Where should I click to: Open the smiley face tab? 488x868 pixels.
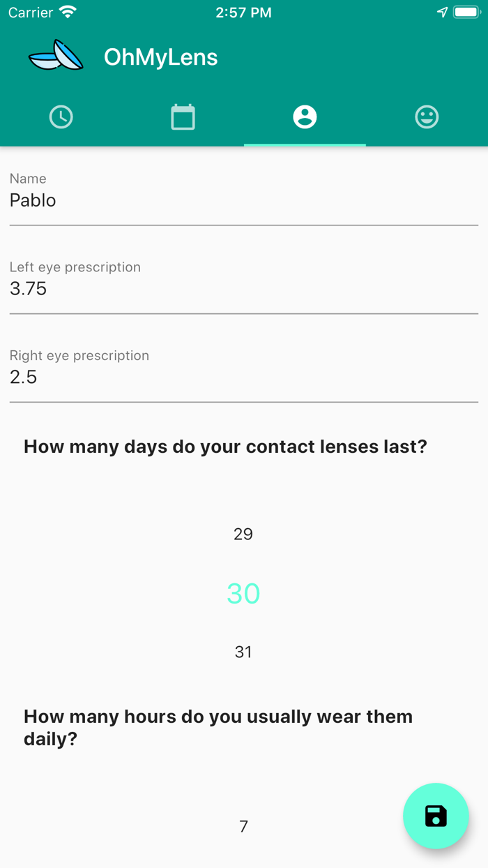click(427, 117)
